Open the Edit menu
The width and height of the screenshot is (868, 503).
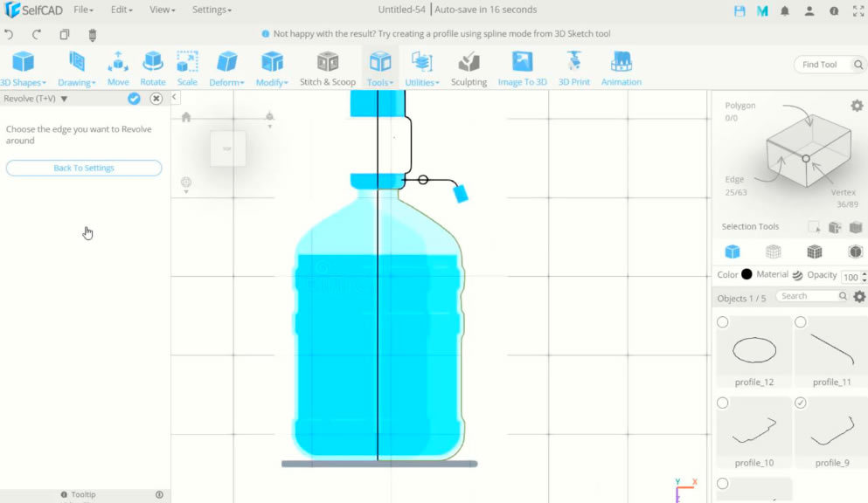122,10
